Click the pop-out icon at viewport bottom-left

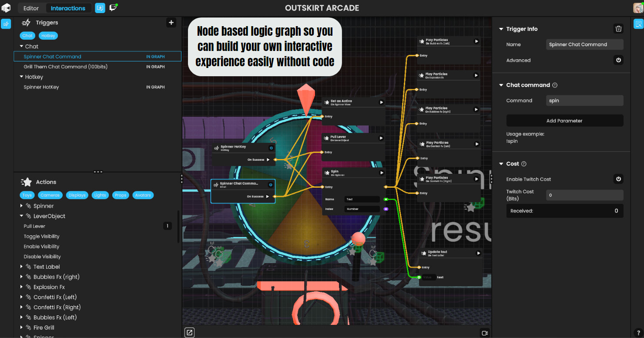[189, 333]
